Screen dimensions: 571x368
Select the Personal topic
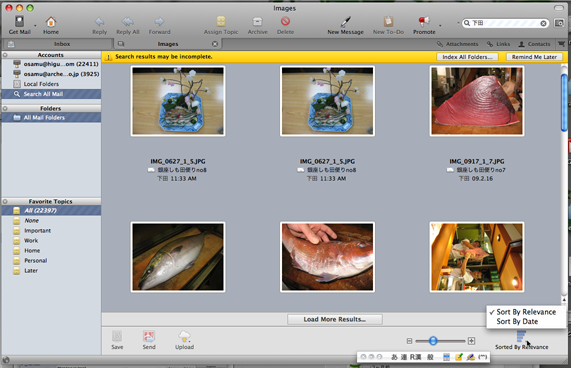(x=51, y=261)
